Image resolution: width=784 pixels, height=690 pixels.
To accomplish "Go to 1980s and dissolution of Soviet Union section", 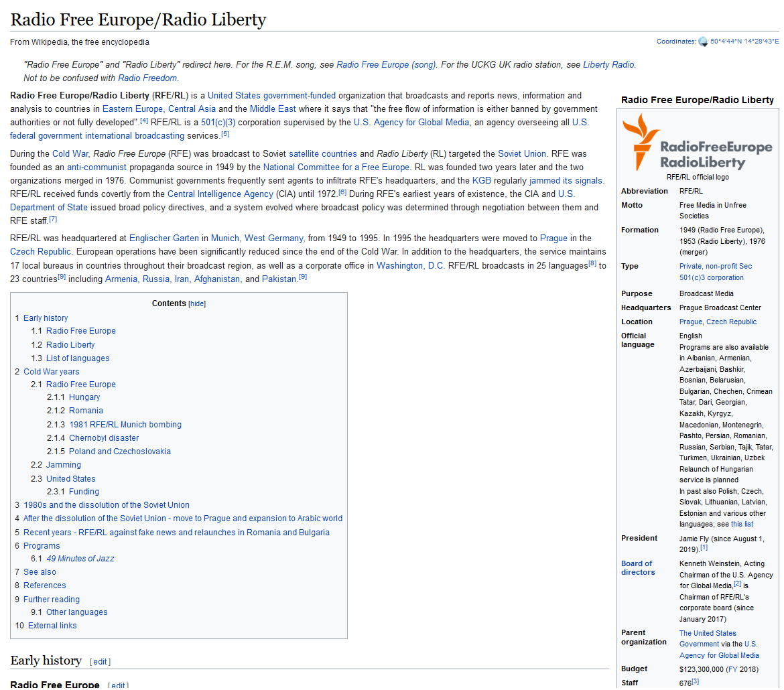I will [107, 506].
